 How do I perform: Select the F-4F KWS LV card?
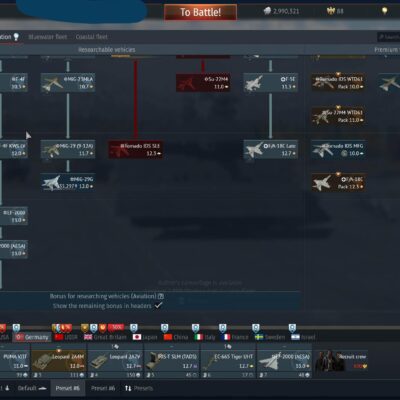[14, 149]
